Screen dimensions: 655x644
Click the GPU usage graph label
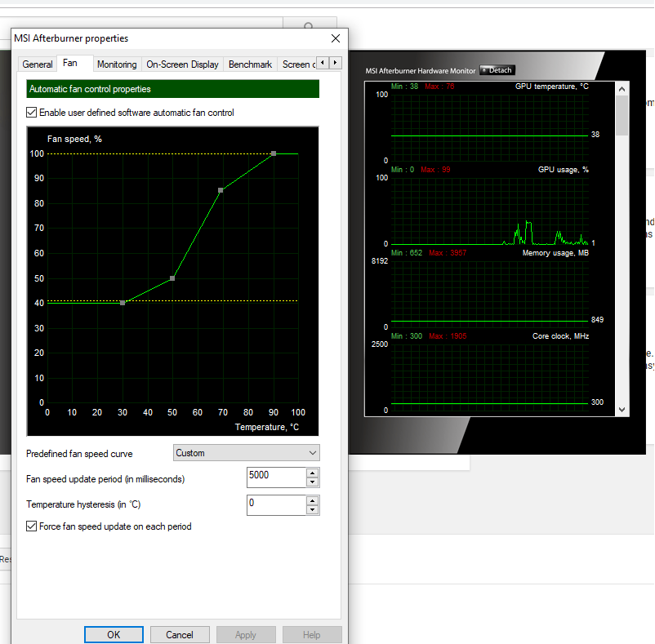click(563, 170)
